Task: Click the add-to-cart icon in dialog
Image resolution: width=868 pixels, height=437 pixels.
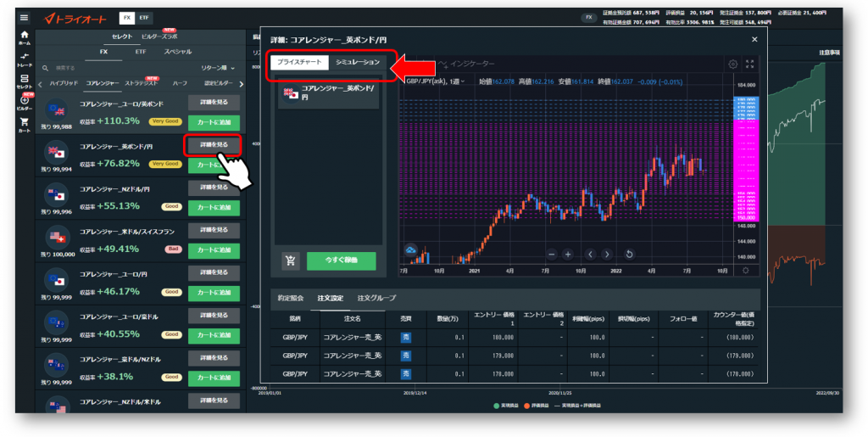Action: click(290, 261)
